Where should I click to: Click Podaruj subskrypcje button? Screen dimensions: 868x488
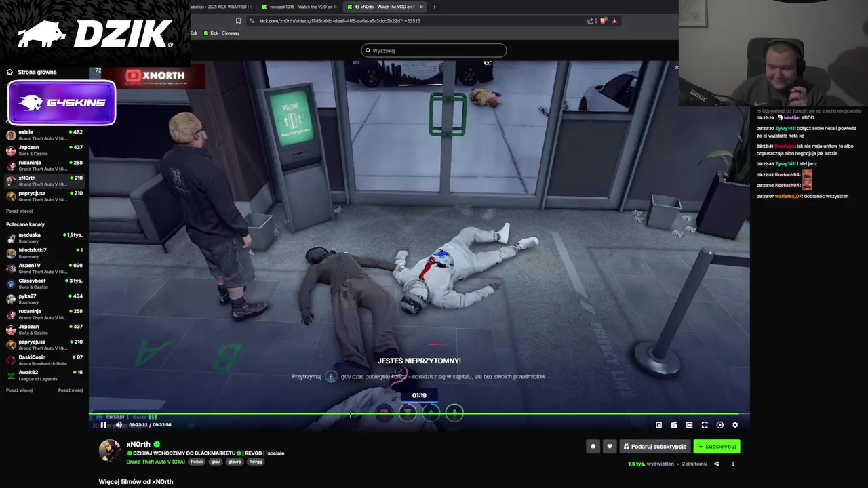point(655,447)
